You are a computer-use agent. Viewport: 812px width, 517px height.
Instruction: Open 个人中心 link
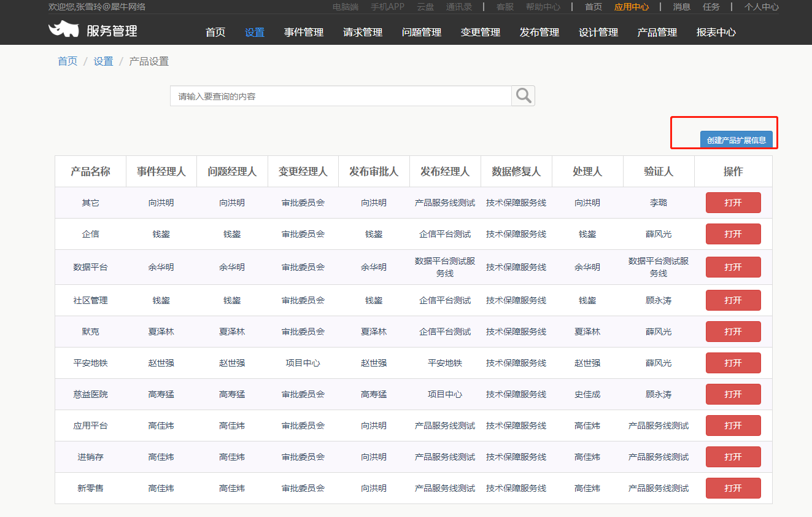762,7
